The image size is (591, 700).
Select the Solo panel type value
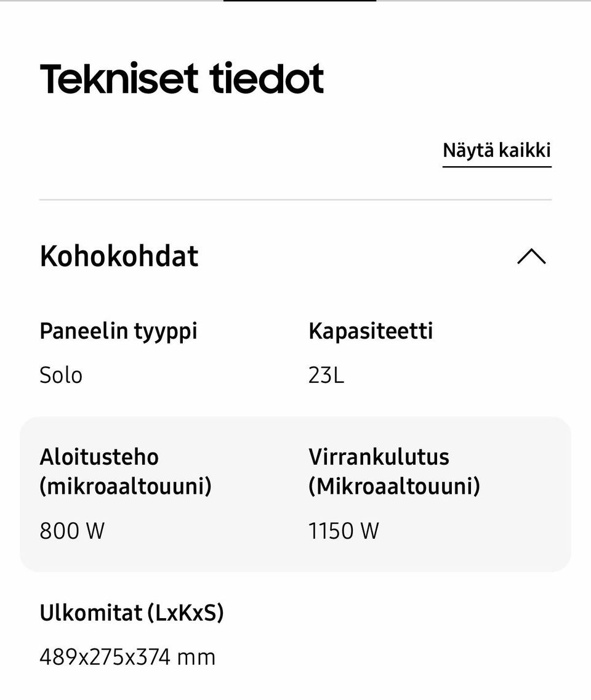tap(61, 374)
